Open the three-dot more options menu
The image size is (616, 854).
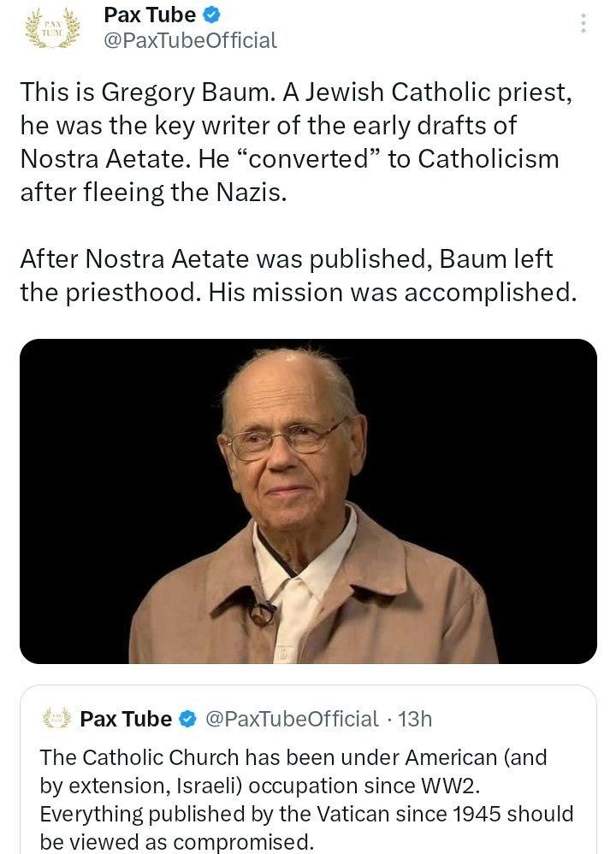tap(583, 23)
